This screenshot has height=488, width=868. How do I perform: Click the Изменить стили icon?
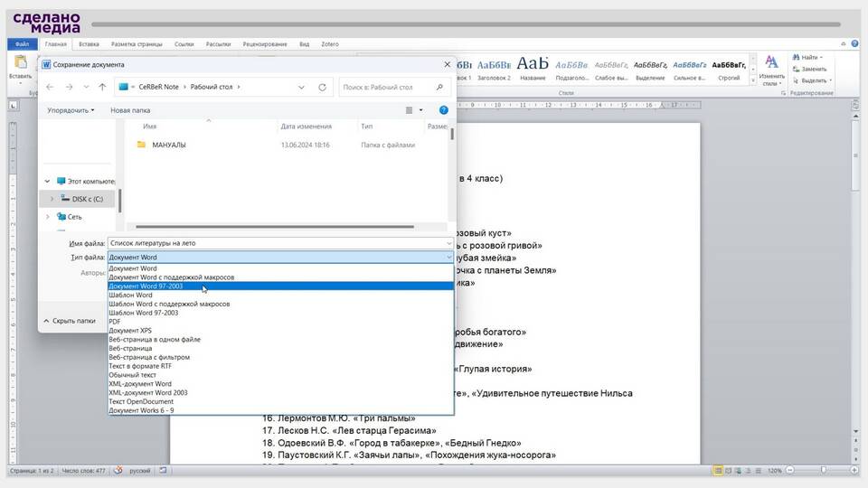tap(771, 63)
